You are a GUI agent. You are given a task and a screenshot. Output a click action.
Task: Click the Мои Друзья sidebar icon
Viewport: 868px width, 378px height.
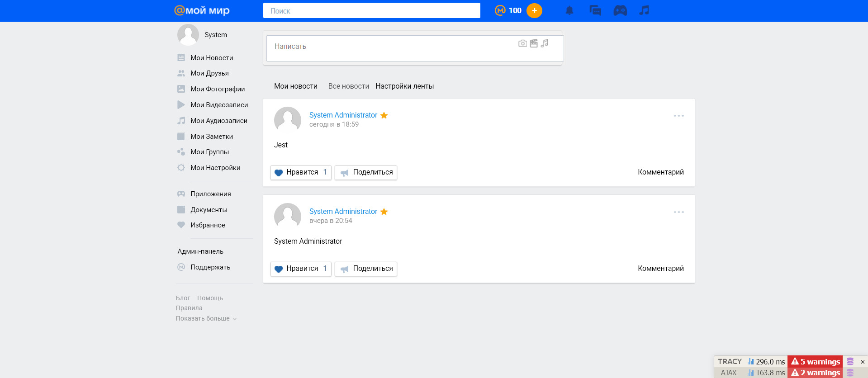pyautogui.click(x=181, y=73)
